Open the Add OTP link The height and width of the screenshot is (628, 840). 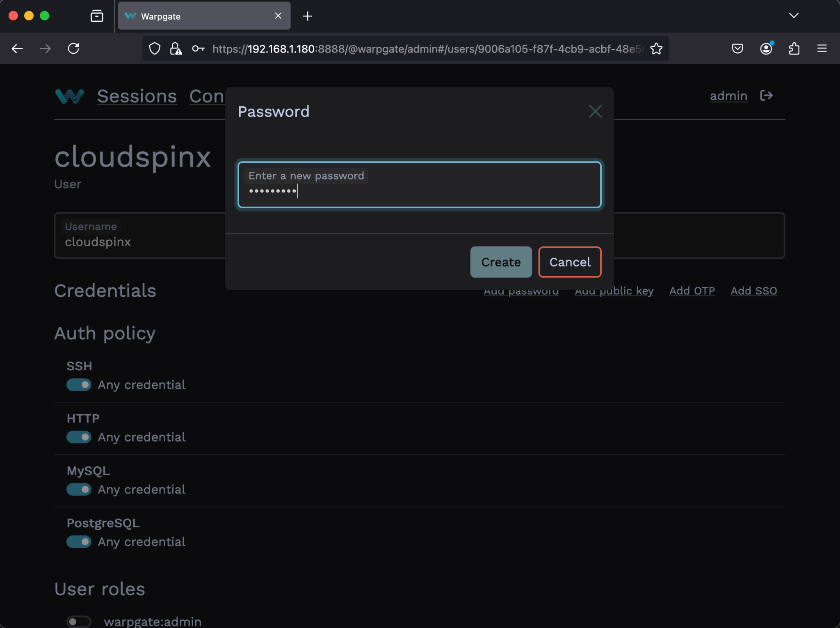pyautogui.click(x=692, y=291)
